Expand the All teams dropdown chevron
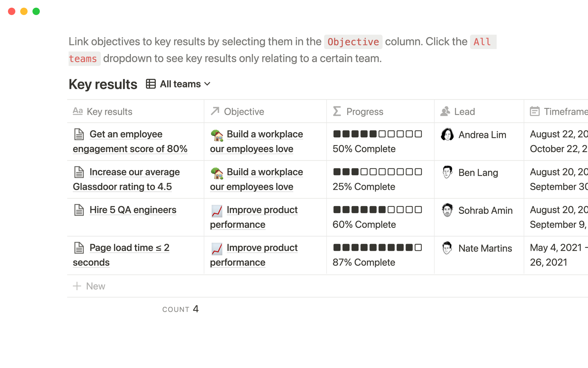The image size is (588, 368). coord(207,84)
